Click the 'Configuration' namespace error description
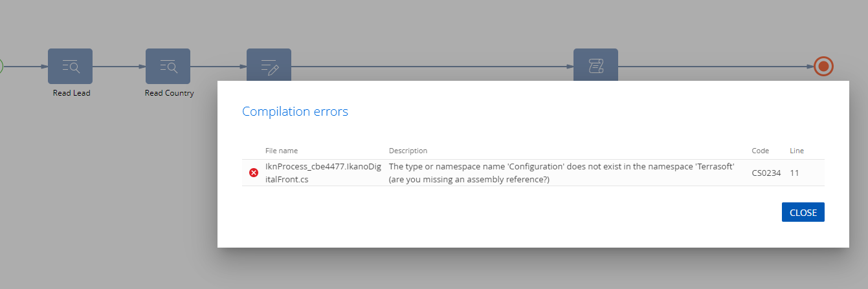 (561, 173)
